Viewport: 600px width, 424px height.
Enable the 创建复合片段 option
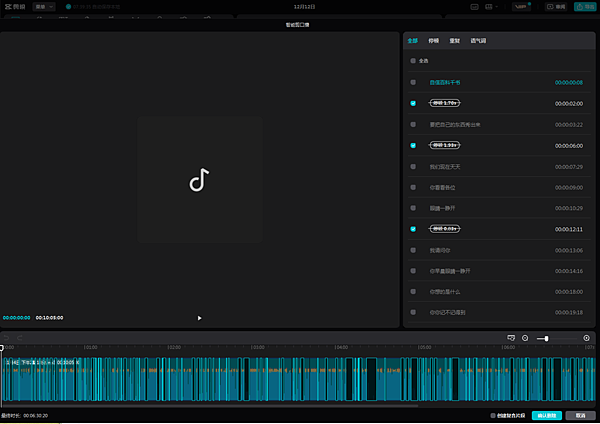coord(493,415)
